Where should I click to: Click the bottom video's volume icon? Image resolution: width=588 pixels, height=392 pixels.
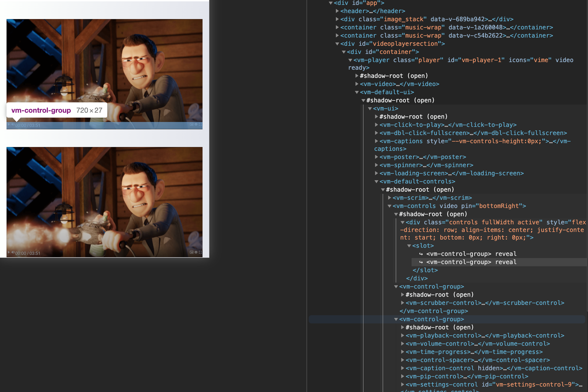point(13,252)
